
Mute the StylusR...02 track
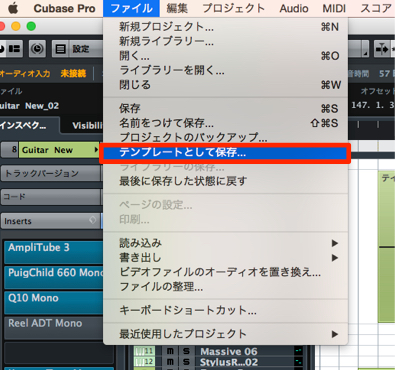[x=170, y=362]
